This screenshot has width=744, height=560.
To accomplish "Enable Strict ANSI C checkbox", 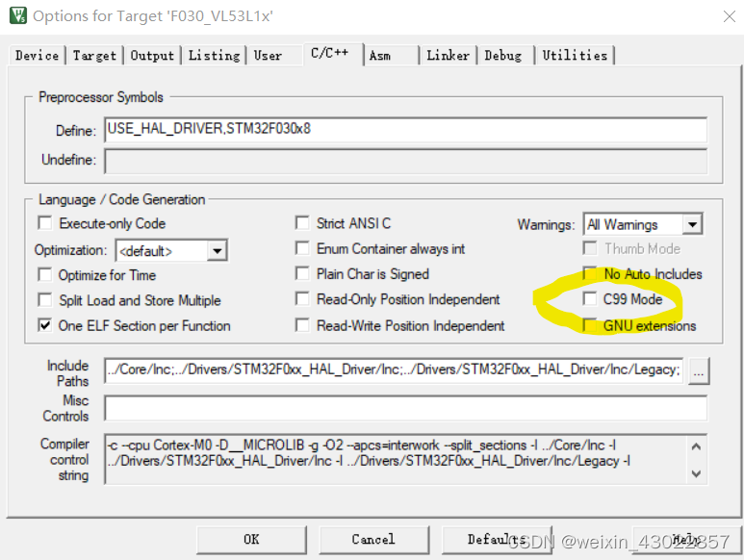I will coord(302,222).
